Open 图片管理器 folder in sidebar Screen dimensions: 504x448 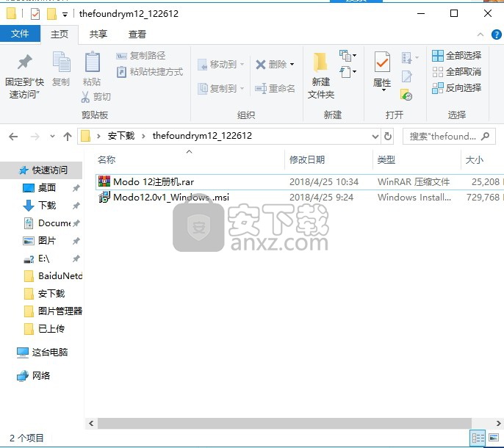(x=53, y=311)
